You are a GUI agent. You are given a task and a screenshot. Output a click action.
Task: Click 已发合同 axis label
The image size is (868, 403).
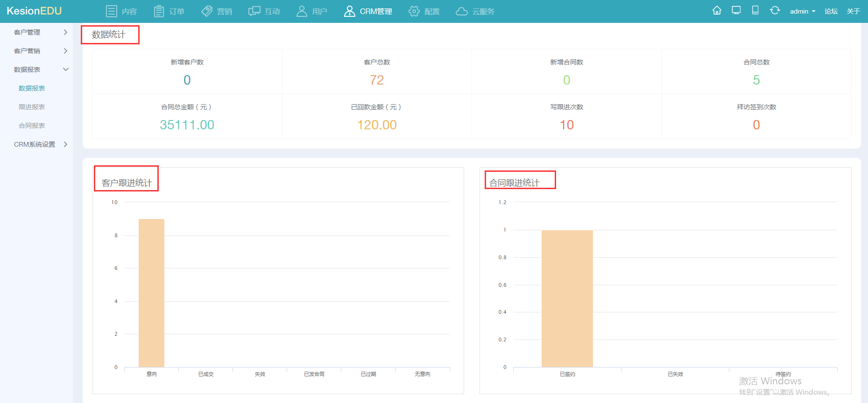pos(314,374)
